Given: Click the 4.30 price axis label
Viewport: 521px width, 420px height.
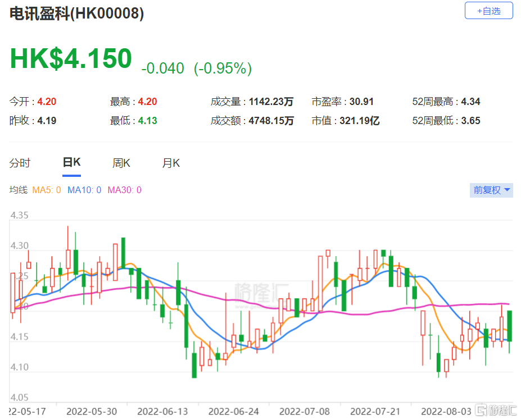Looking at the screenshot, I should pyautogui.click(x=19, y=246).
